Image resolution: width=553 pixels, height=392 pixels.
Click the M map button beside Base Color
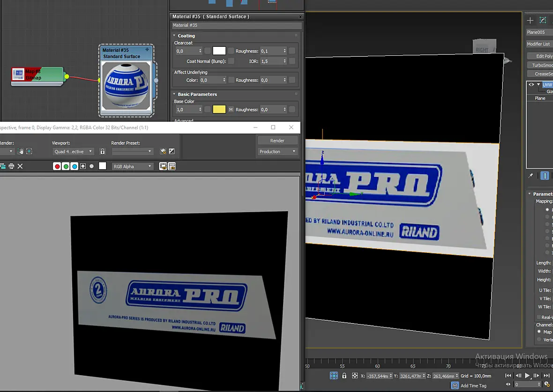[x=231, y=110]
